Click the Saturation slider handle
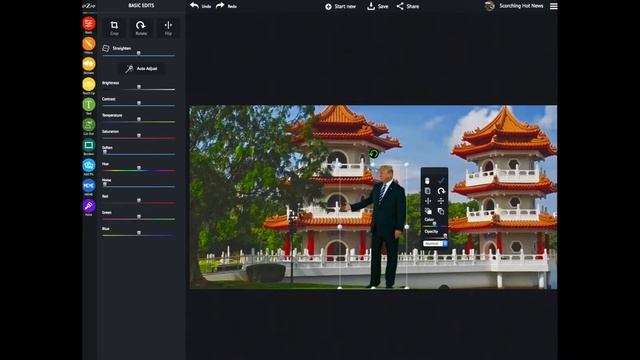 coord(139,136)
